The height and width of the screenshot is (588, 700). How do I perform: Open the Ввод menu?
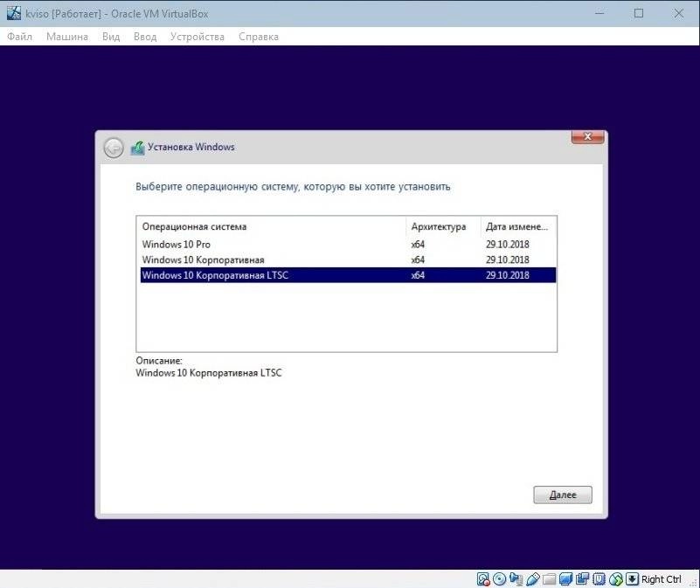point(145,37)
